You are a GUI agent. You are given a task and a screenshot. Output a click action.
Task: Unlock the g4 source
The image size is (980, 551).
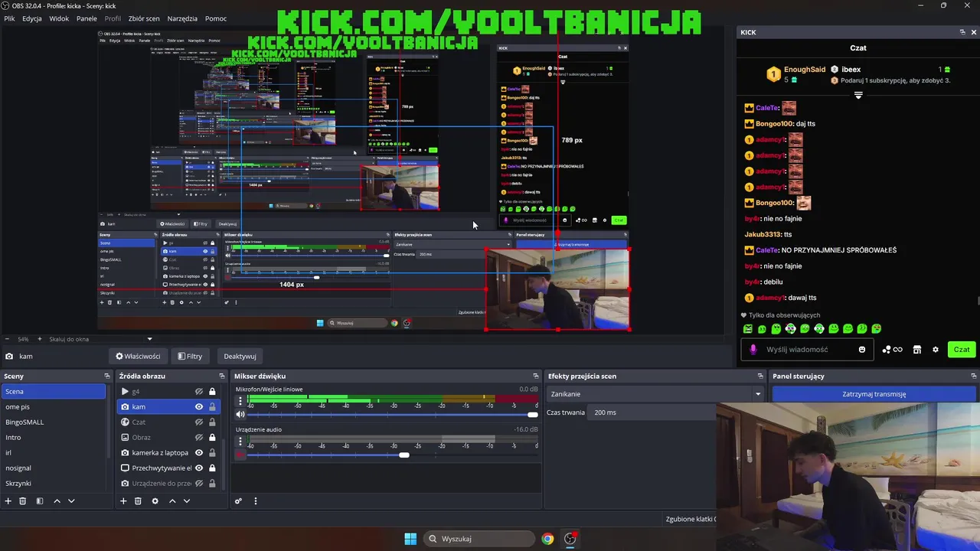click(212, 391)
